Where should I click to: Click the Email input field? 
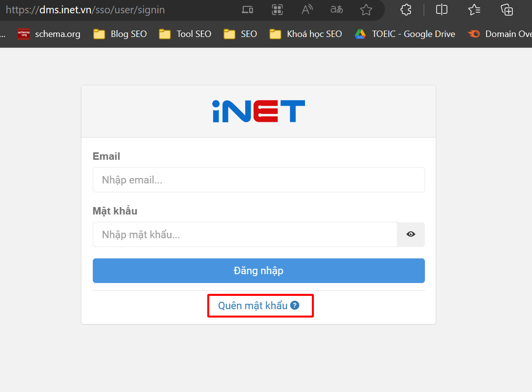(259, 179)
